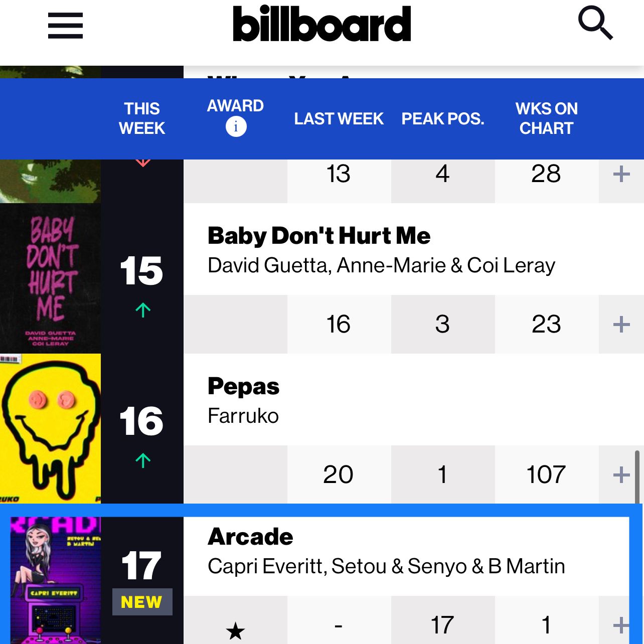Open the search magnifier icon

595,23
